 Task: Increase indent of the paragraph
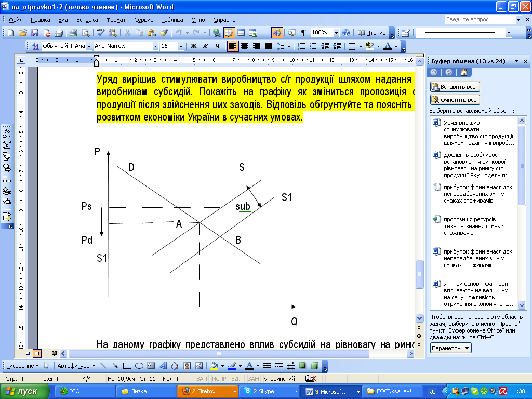[338, 46]
